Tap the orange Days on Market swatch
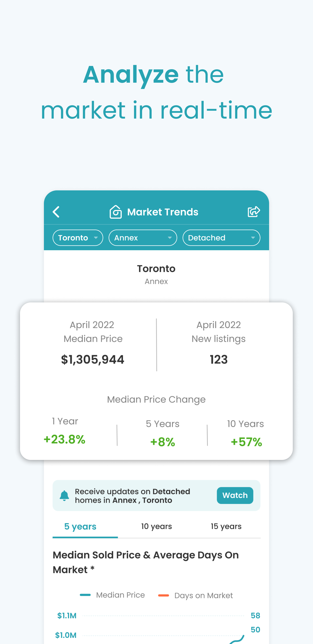 [x=164, y=595]
